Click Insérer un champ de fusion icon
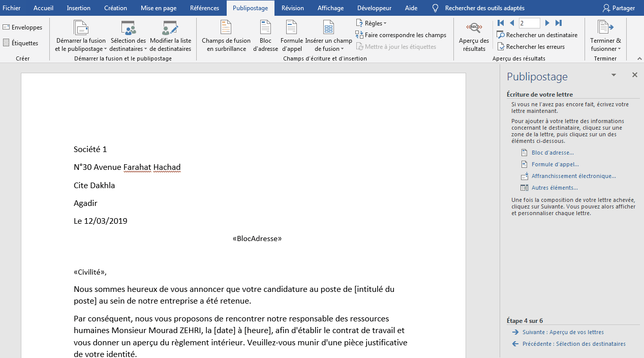This screenshot has height=358, width=644. point(329,27)
